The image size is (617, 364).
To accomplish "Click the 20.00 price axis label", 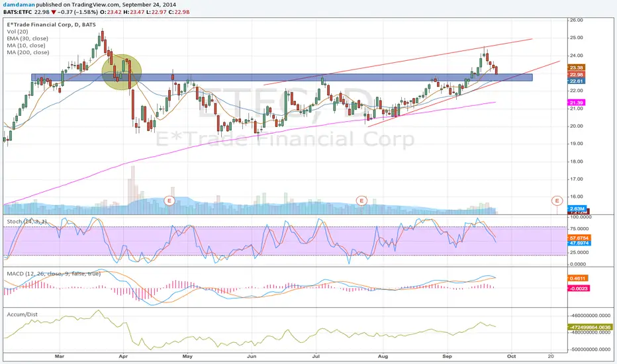I will coord(577,126).
